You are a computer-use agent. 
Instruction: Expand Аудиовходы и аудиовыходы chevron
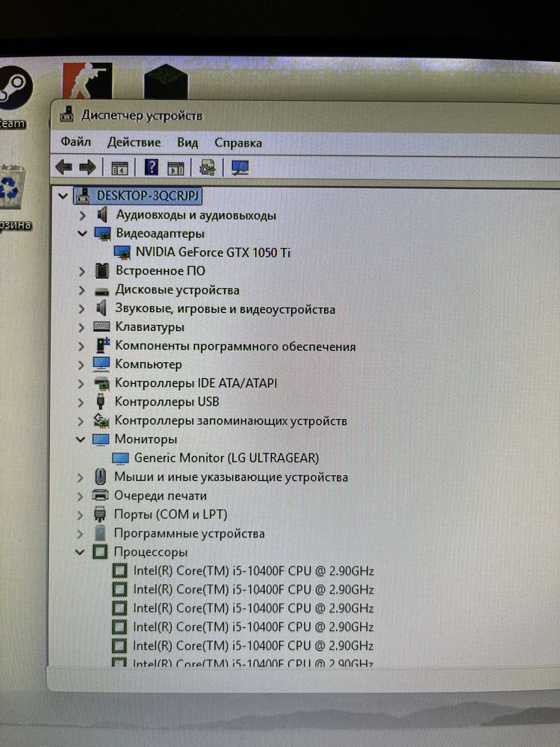click(x=82, y=215)
